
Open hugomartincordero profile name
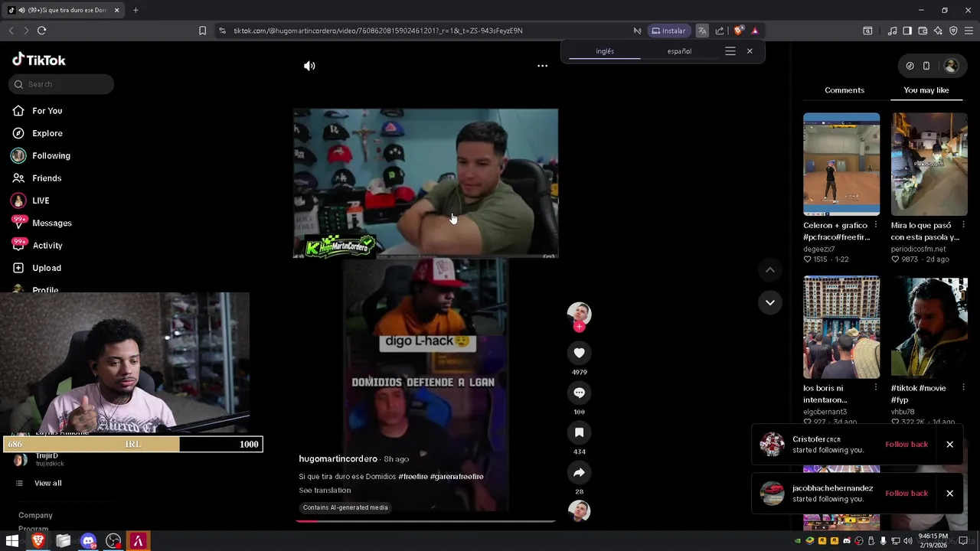338,459
